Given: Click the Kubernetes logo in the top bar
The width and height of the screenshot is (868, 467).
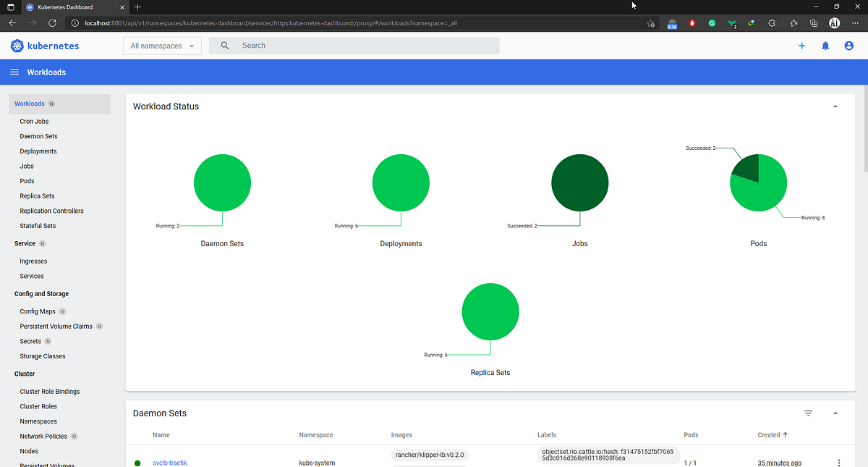Looking at the screenshot, I should (x=16, y=46).
